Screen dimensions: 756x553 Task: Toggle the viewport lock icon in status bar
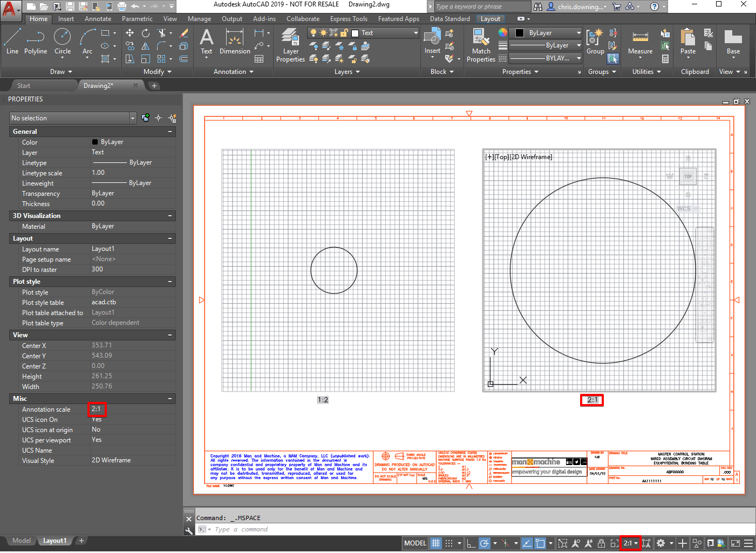601,543
